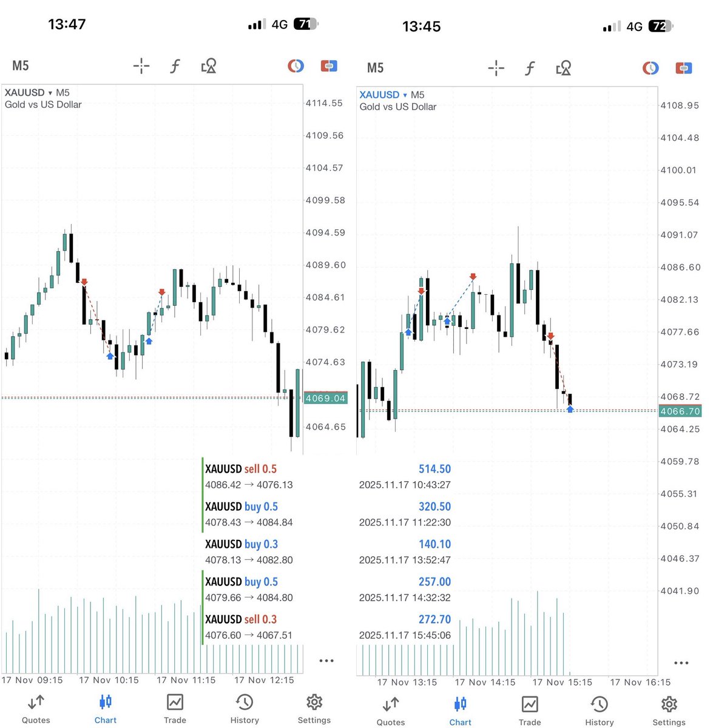Viewport: 713px width, 728px height.
Task: Tap profit value 272.70
Action: point(434,619)
